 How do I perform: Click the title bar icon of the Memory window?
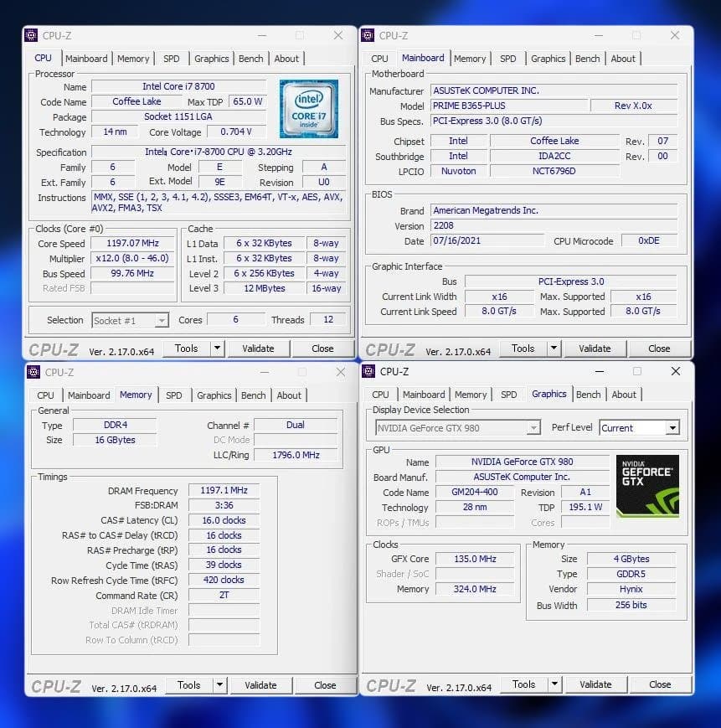(x=32, y=372)
